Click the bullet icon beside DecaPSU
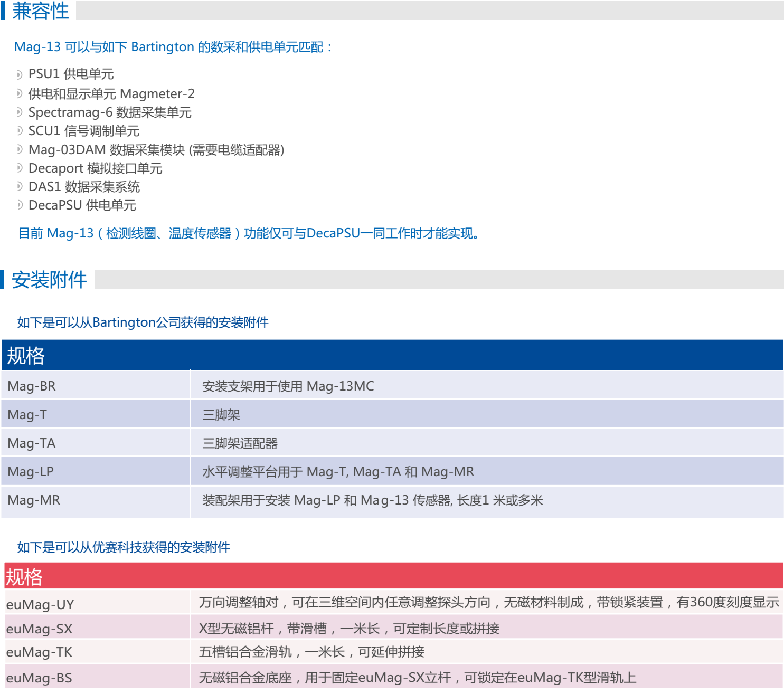The height and width of the screenshot is (694, 784). coord(20,205)
